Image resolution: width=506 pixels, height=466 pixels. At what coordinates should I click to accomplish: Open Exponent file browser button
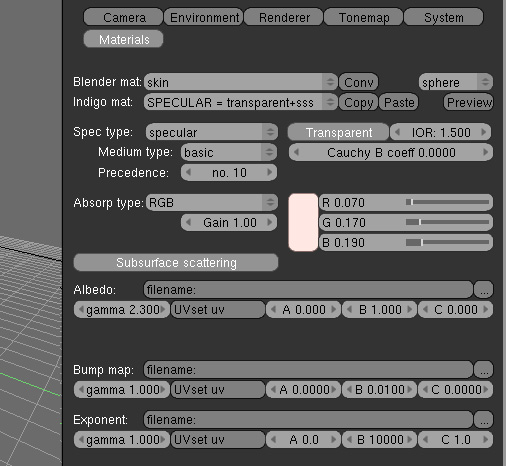(x=484, y=420)
